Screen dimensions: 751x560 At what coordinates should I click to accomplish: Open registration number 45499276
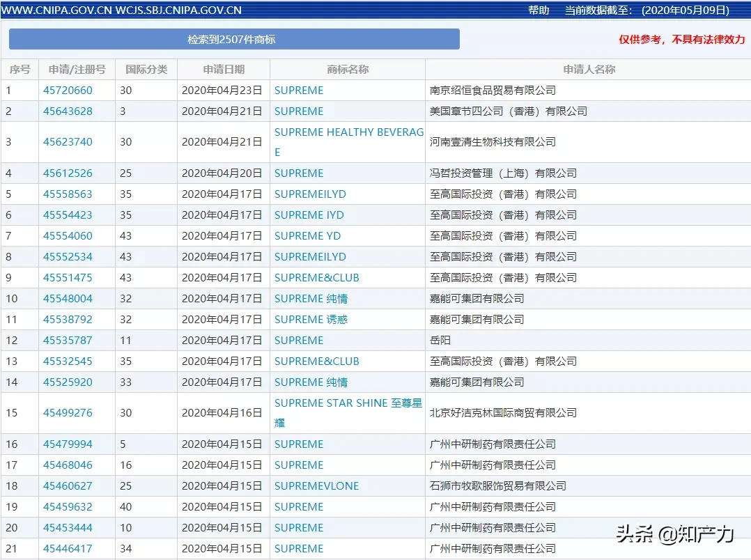[68, 412]
